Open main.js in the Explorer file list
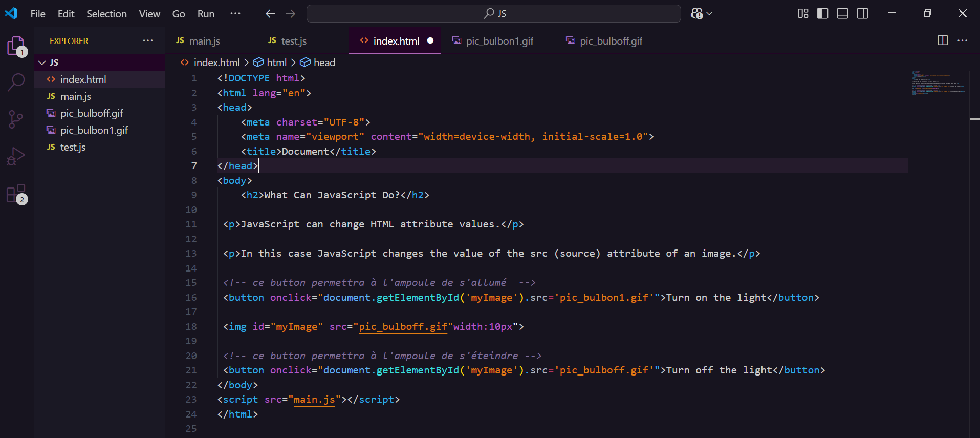 click(x=75, y=96)
